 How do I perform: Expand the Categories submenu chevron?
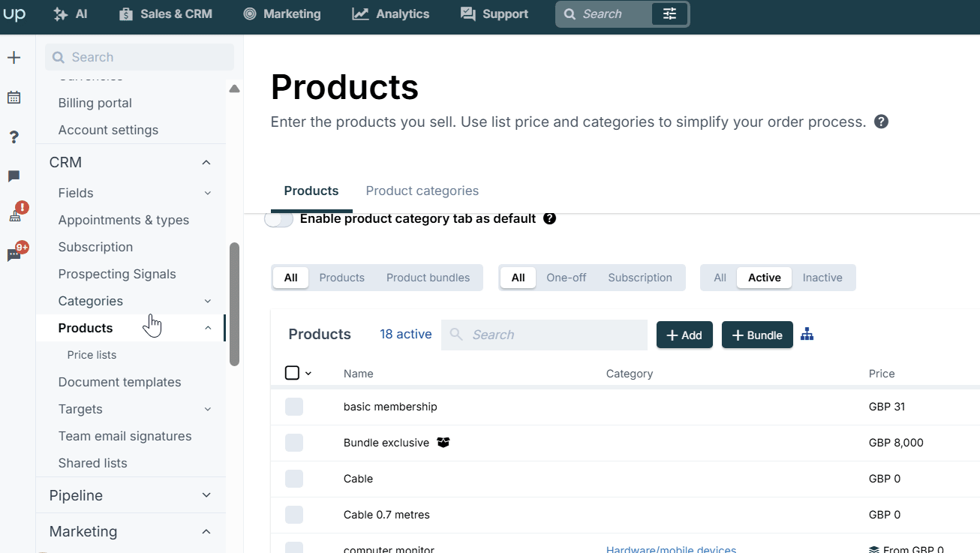(x=208, y=302)
